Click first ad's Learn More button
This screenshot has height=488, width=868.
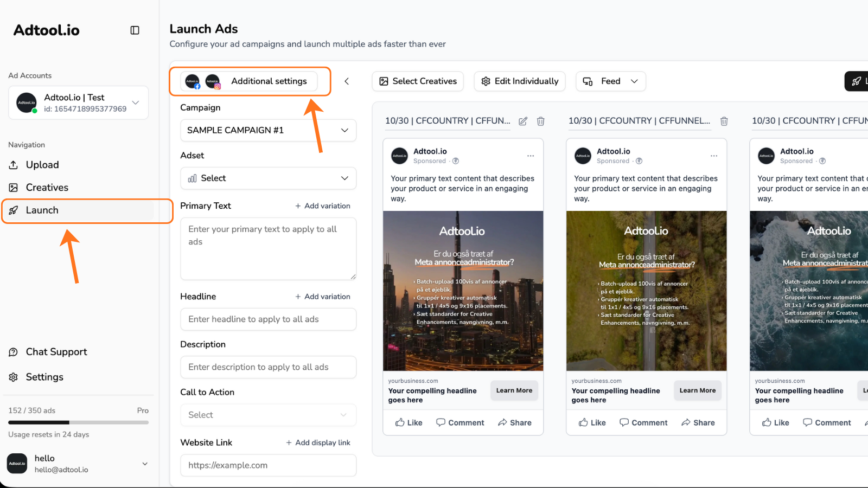514,390
